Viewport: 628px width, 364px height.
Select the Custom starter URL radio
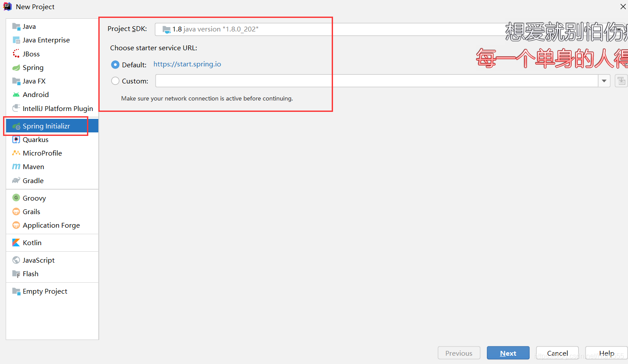(115, 81)
